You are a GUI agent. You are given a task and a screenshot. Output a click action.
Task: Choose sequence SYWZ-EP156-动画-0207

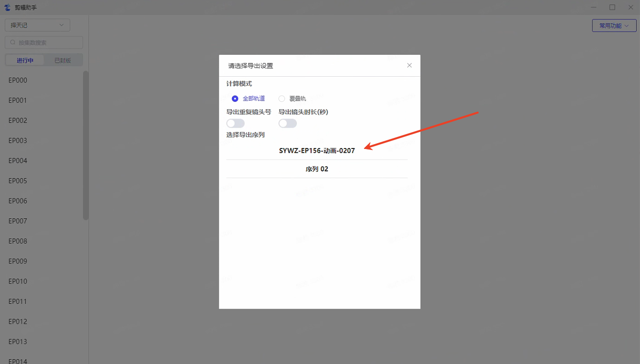click(x=317, y=151)
